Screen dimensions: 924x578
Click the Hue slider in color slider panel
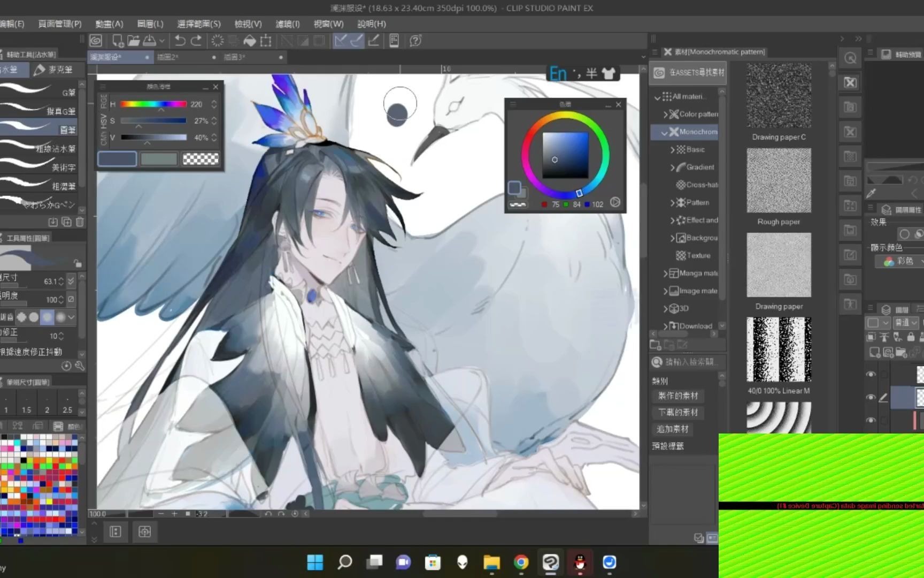pyautogui.click(x=153, y=104)
